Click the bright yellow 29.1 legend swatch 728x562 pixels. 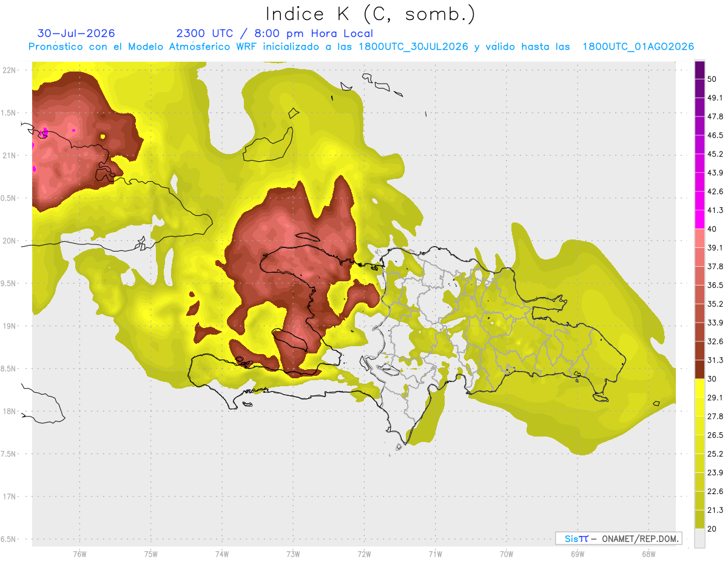tap(699, 388)
